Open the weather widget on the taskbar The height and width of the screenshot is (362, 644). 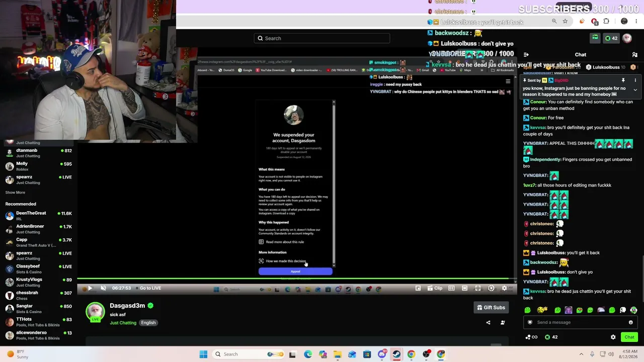pyautogui.click(x=18, y=354)
